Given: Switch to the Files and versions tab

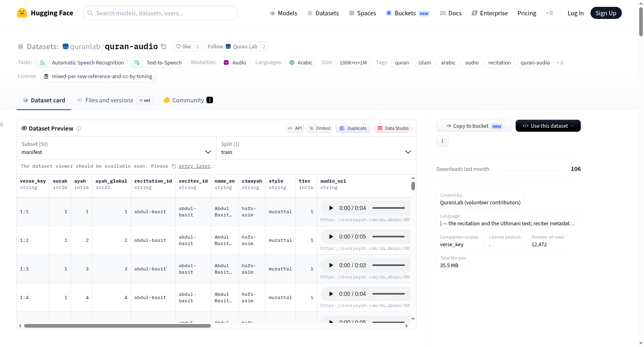Looking at the screenshot, I should tap(114, 100).
